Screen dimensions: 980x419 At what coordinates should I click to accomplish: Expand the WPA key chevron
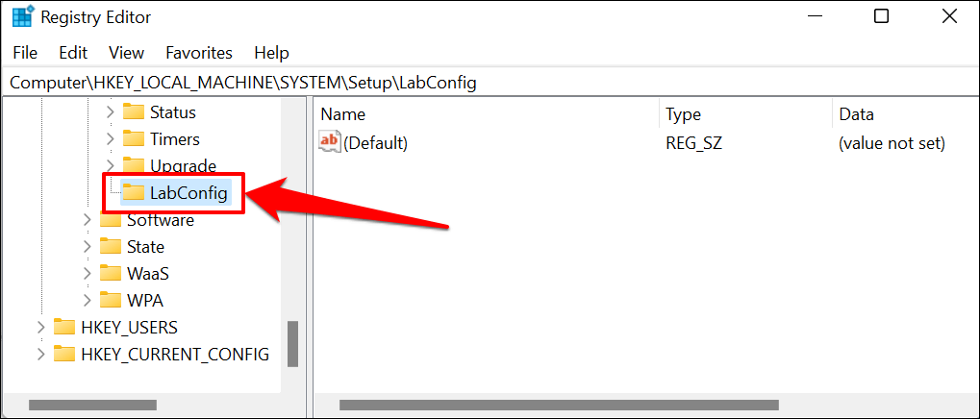click(x=87, y=301)
